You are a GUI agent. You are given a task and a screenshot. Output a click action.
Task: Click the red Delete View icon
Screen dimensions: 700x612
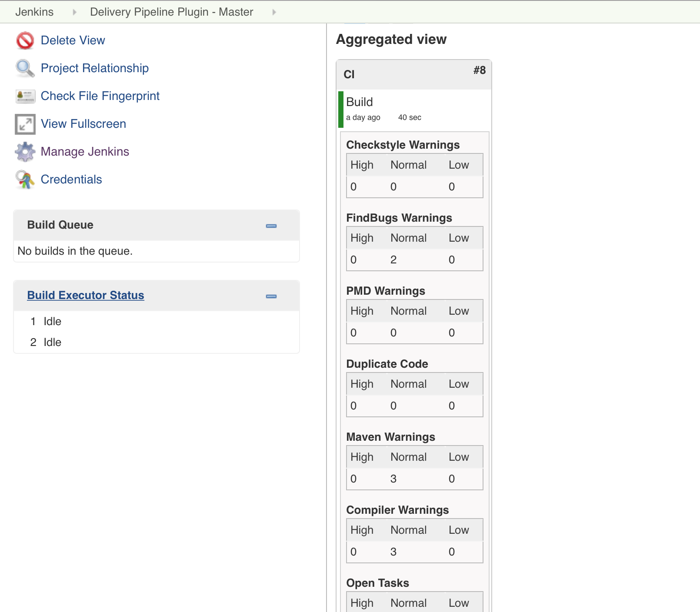[25, 40]
